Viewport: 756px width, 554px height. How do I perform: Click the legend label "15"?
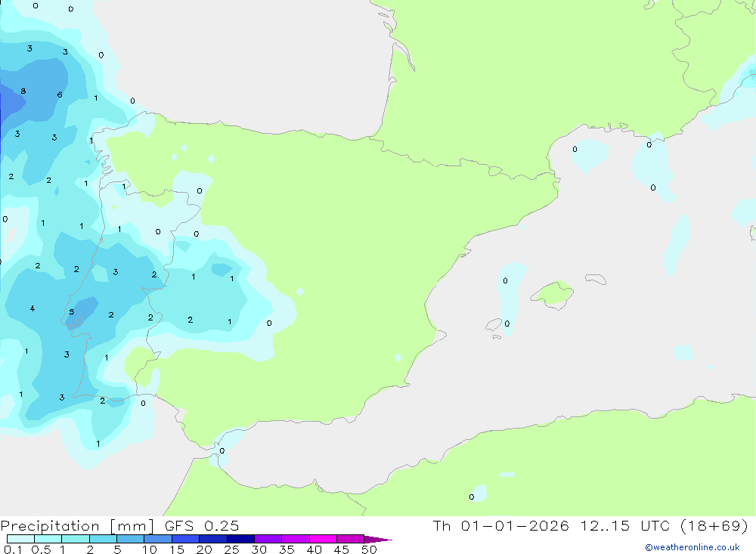176,549
